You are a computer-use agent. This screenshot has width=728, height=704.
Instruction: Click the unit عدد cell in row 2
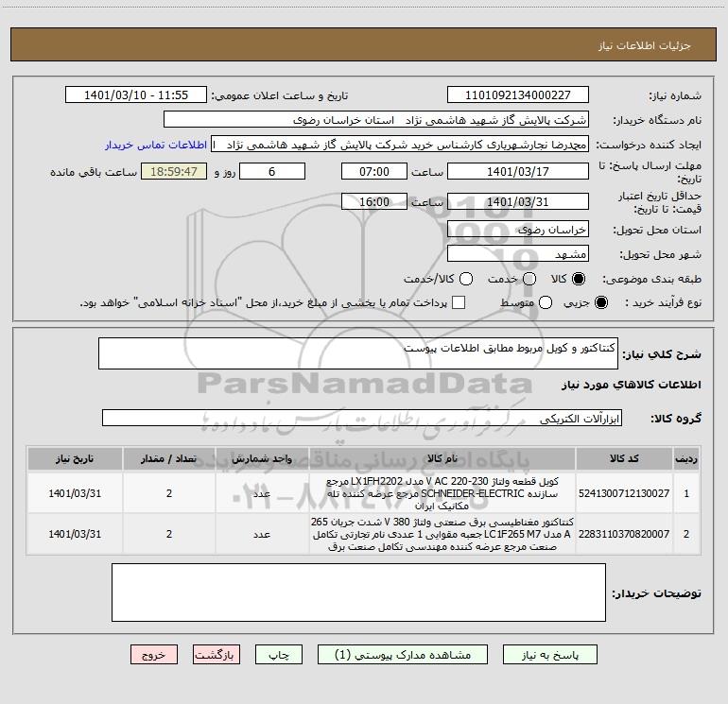pyautogui.click(x=262, y=534)
